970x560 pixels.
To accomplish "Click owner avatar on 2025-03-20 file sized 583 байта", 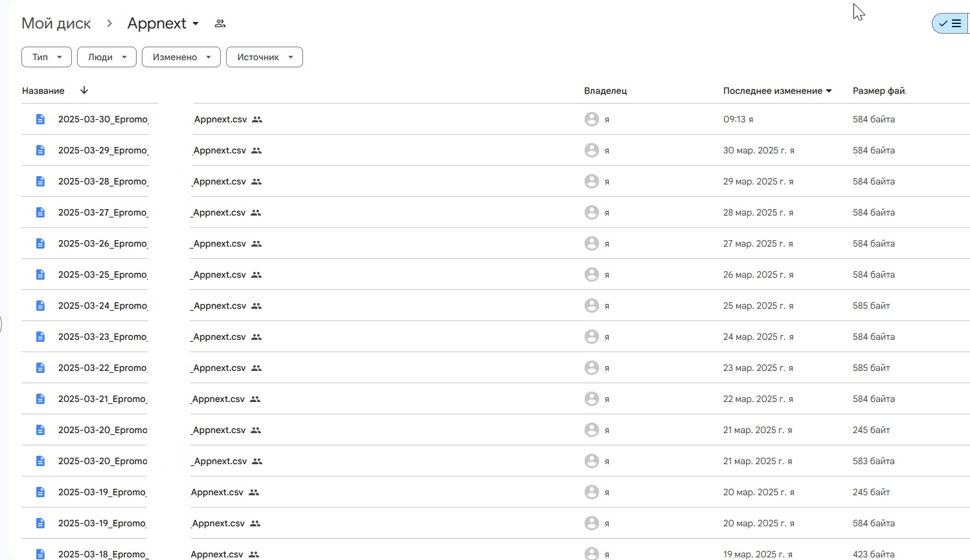I will click(591, 461).
